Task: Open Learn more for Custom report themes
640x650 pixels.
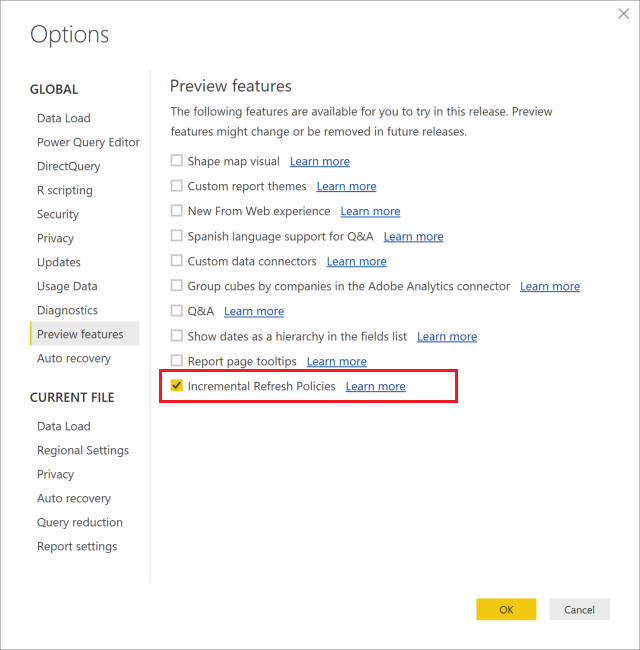Action: click(x=347, y=186)
